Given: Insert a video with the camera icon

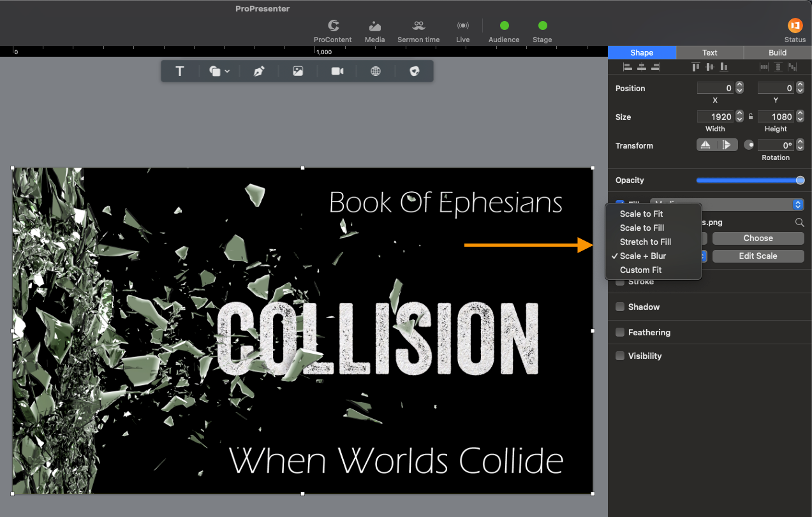Looking at the screenshot, I should click(x=337, y=71).
